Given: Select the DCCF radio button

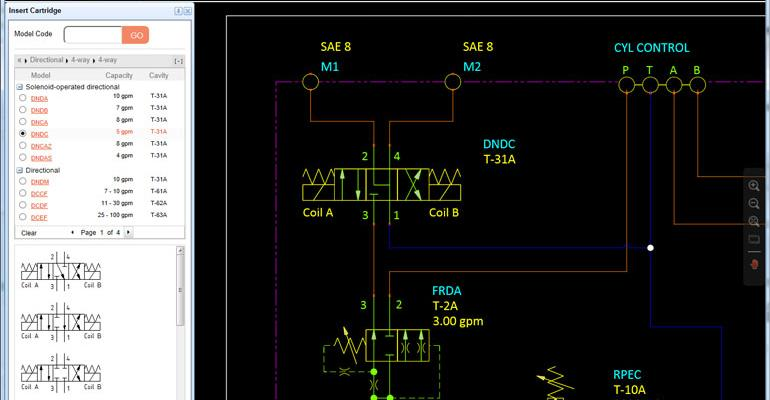Looking at the screenshot, I should (x=23, y=193).
